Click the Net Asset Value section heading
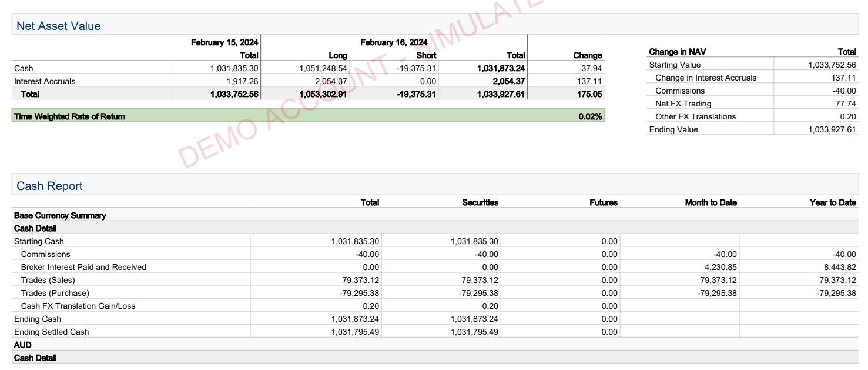The width and height of the screenshot is (868, 370). (58, 26)
